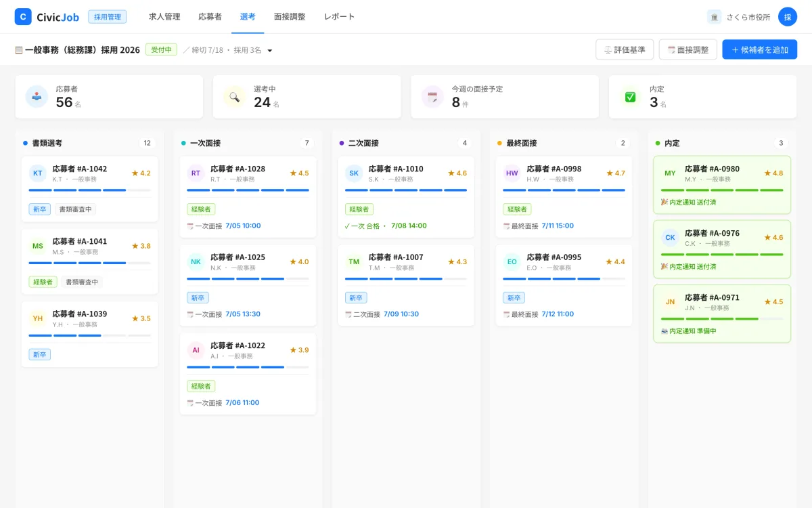The width and height of the screenshot is (812, 508).
Task: Click the 面接調整 toolbar button
Action: pos(687,49)
